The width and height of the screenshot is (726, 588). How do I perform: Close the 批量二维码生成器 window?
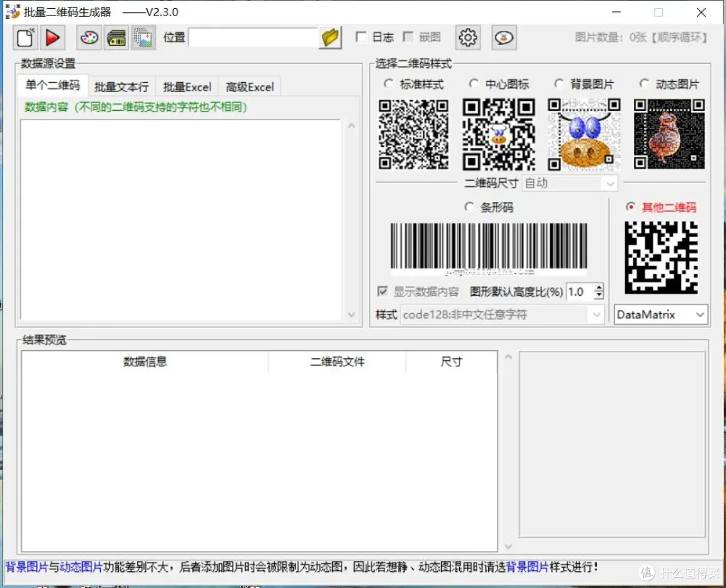(x=701, y=12)
